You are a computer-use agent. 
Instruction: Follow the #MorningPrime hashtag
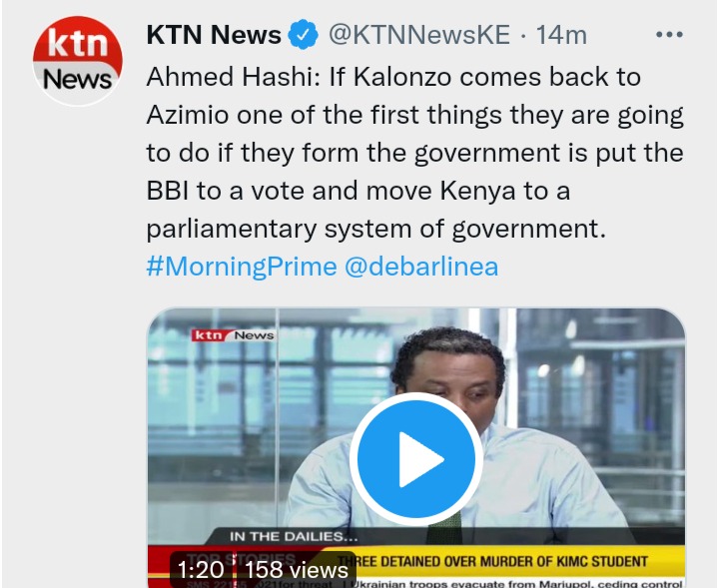pyautogui.click(x=242, y=267)
